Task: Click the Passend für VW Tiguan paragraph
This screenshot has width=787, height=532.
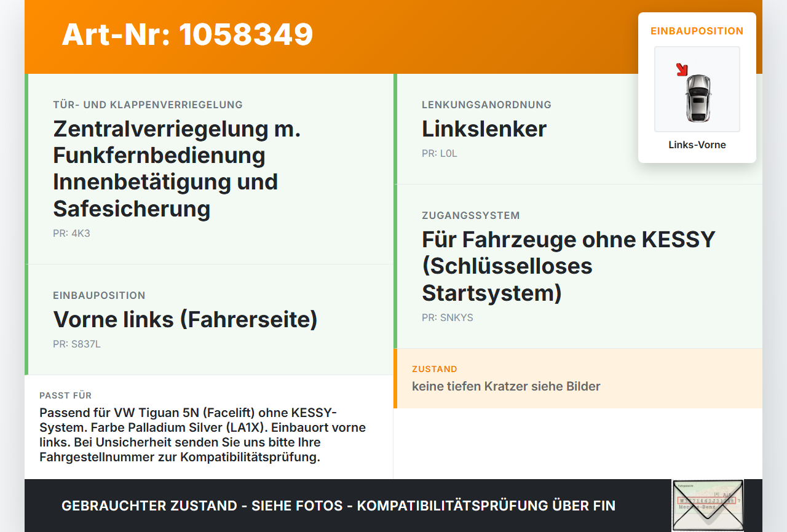Action: click(203, 434)
